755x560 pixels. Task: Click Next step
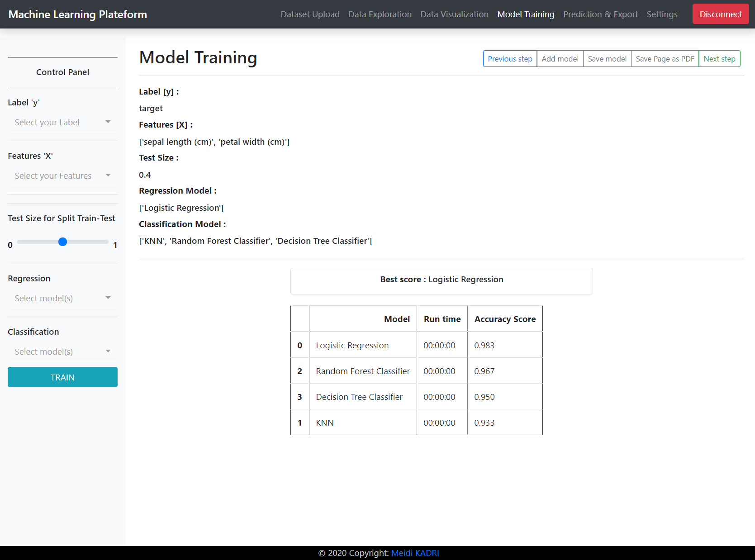(719, 58)
